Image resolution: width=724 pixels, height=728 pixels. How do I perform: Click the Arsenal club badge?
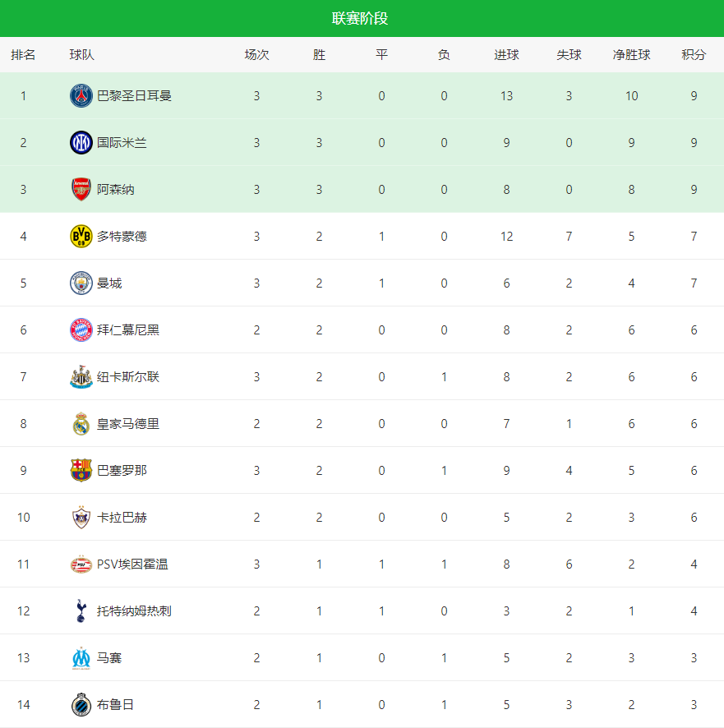81,189
